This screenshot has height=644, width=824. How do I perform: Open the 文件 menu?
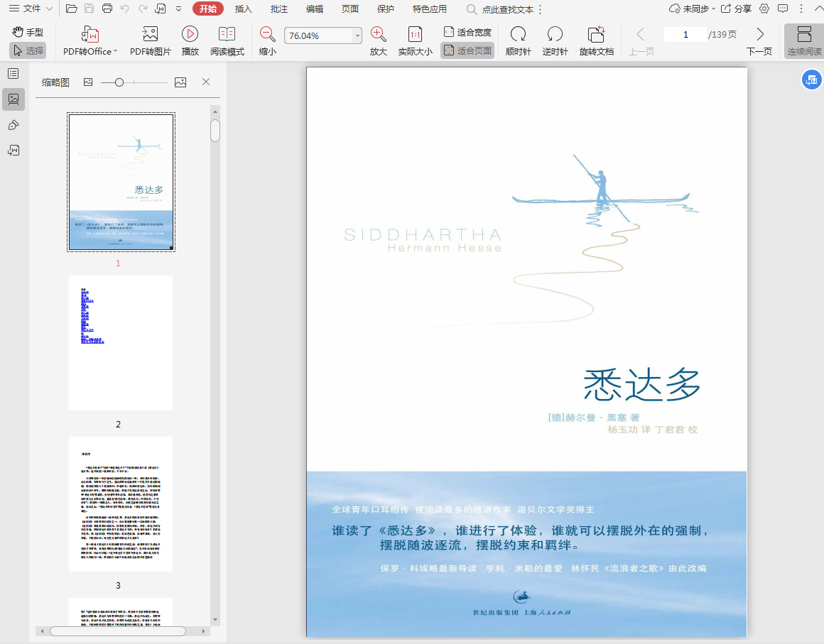[31, 9]
